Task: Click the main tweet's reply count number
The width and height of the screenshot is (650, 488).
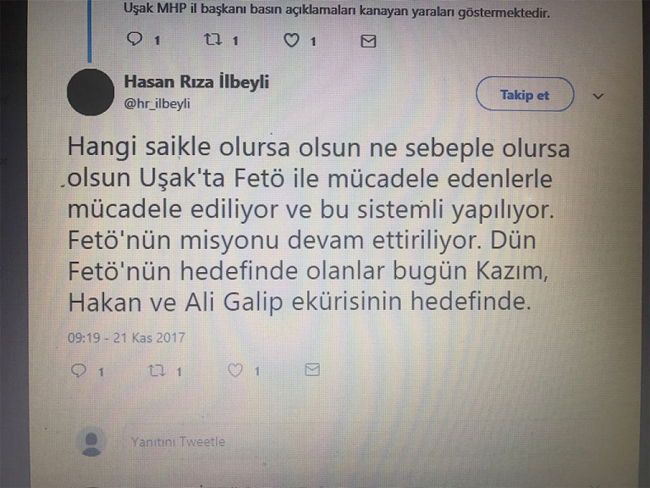Action: 101,372
